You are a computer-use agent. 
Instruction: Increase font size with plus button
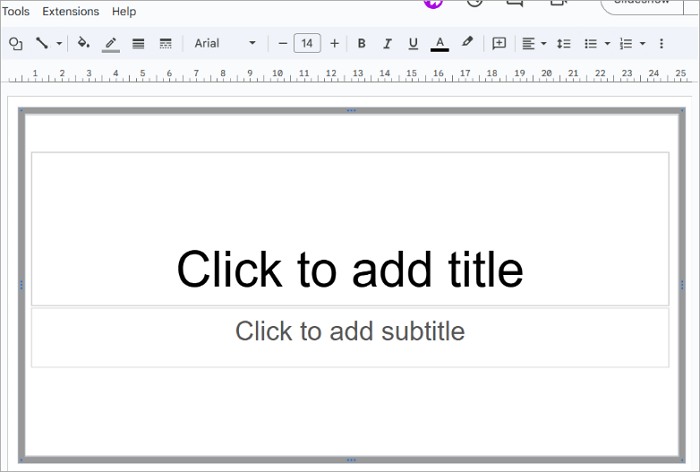tap(334, 43)
